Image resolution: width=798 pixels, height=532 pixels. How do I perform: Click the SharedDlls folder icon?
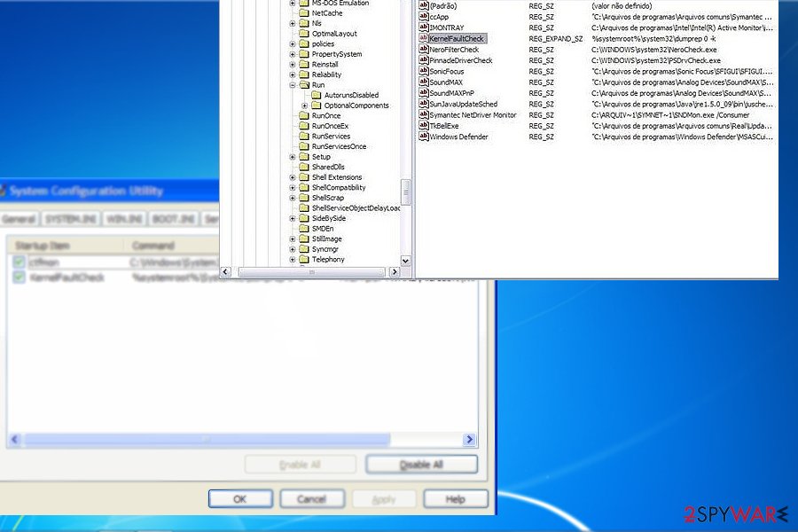(304, 167)
